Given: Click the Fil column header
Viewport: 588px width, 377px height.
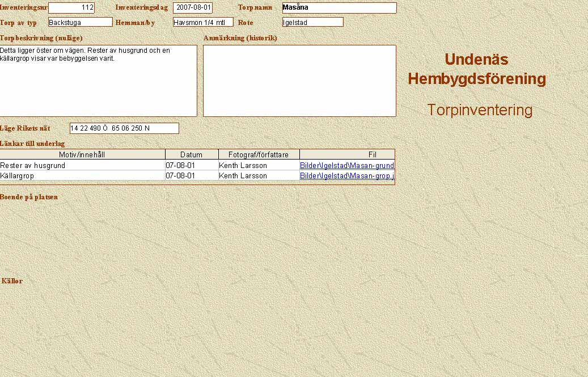Looking at the screenshot, I should point(372,154).
